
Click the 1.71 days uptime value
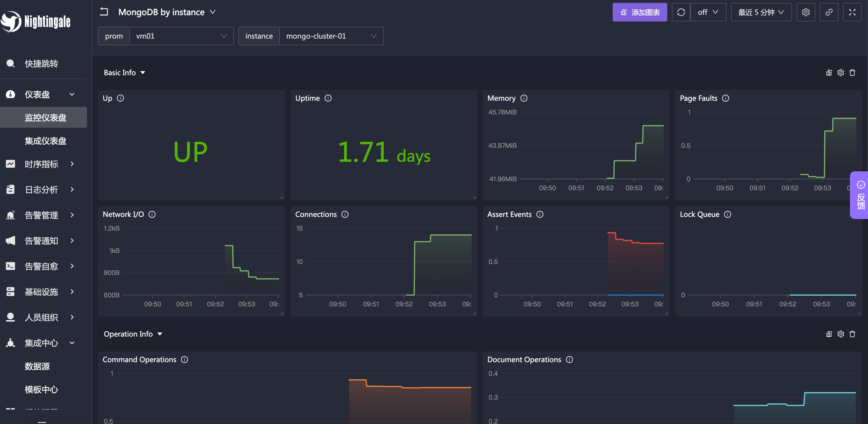pyautogui.click(x=384, y=152)
